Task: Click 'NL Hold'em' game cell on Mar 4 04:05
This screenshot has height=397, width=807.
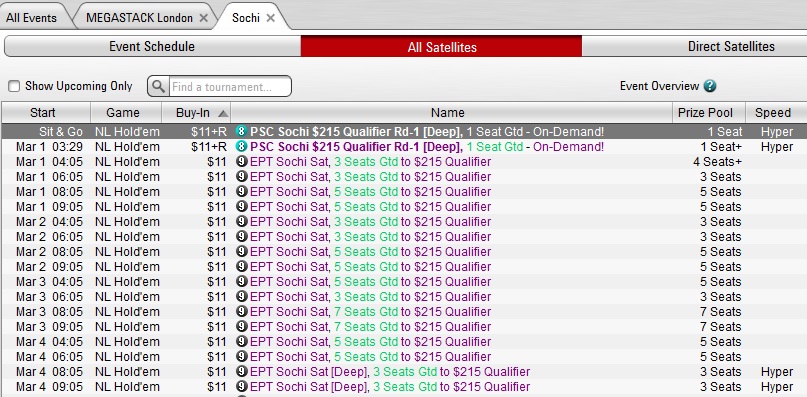Action: [x=127, y=341]
